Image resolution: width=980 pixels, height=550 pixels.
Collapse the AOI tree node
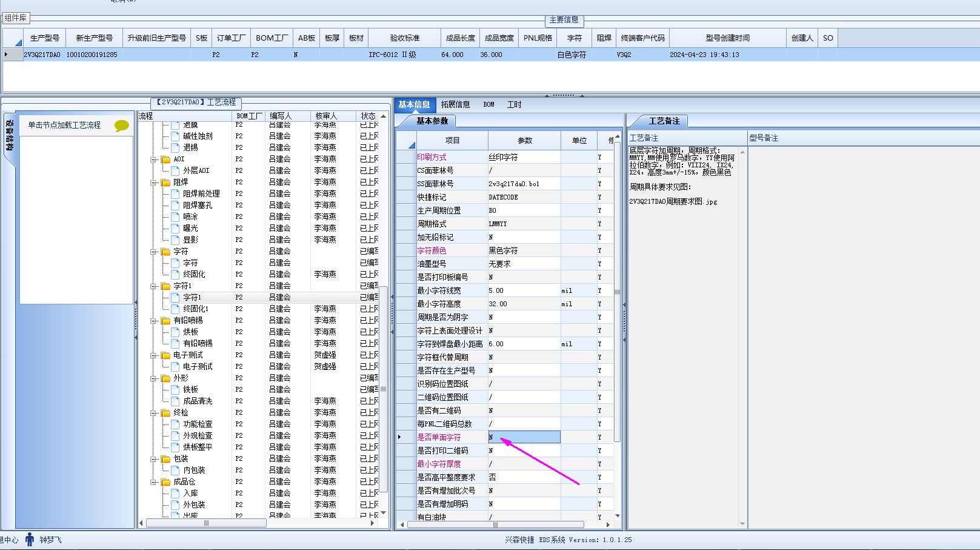(x=154, y=159)
